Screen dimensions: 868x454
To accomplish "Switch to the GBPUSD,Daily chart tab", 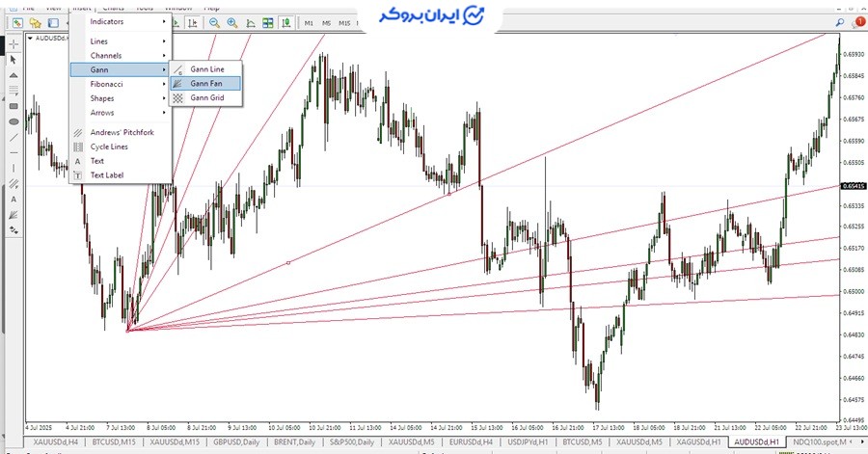I will [236, 442].
